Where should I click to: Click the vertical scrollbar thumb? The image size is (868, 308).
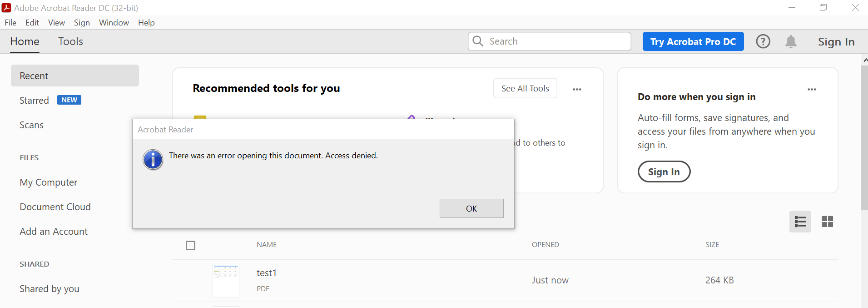coord(864,137)
